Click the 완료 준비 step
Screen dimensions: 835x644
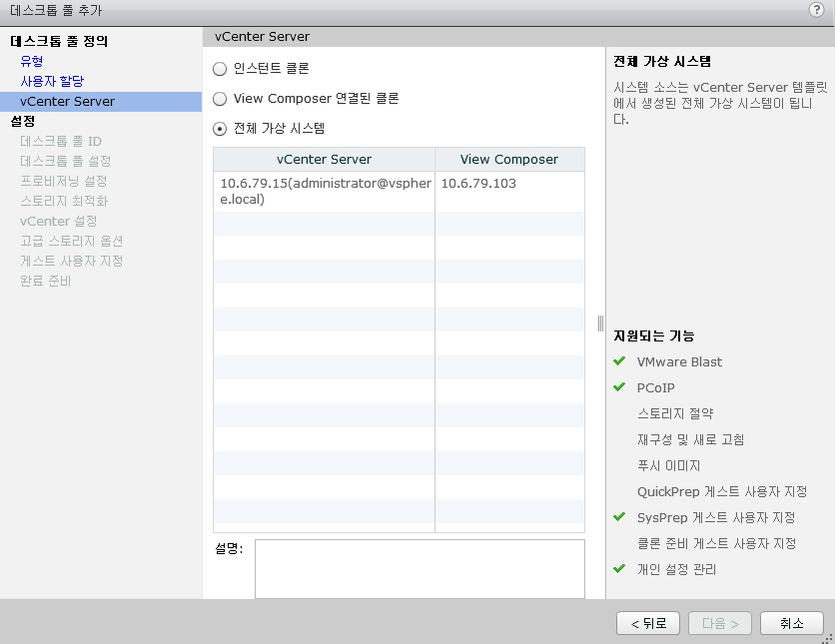[x=45, y=281]
